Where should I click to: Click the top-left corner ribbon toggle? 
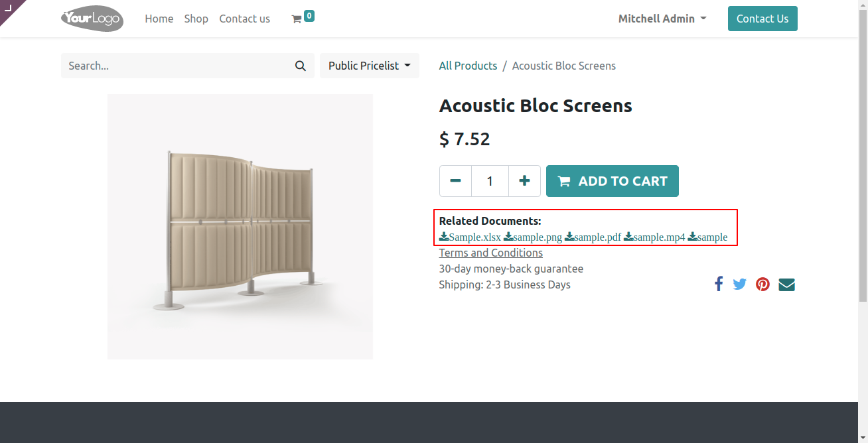pyautogui.click(x=9, y=8)
